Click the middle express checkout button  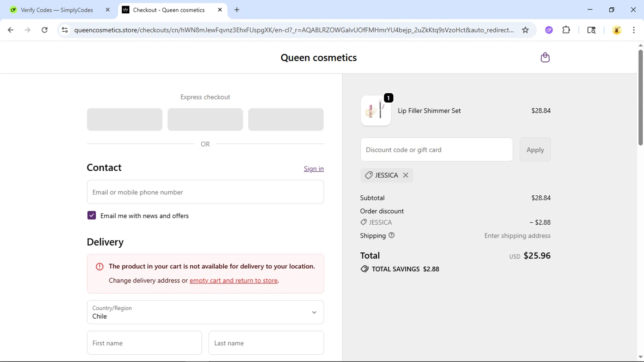tap(205, 119)
